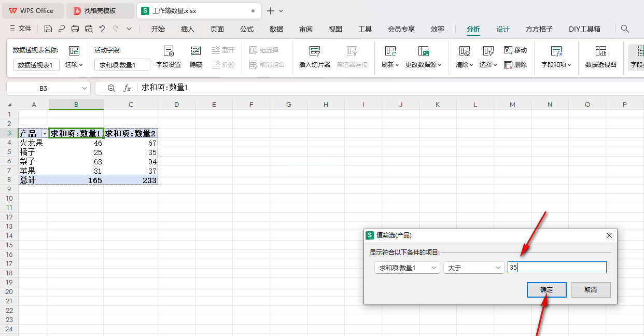
Task: Switch to the 设计 ribbon tab
Action: [503, 29]
